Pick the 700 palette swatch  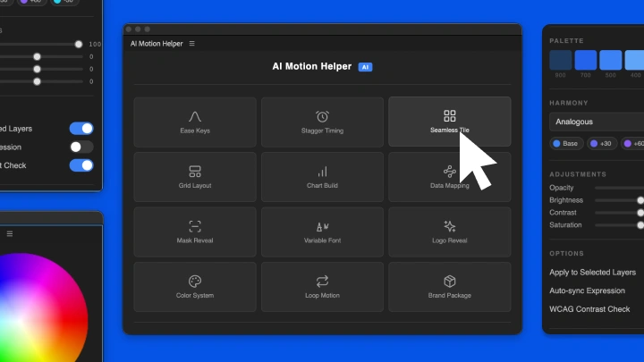(585, 60)
